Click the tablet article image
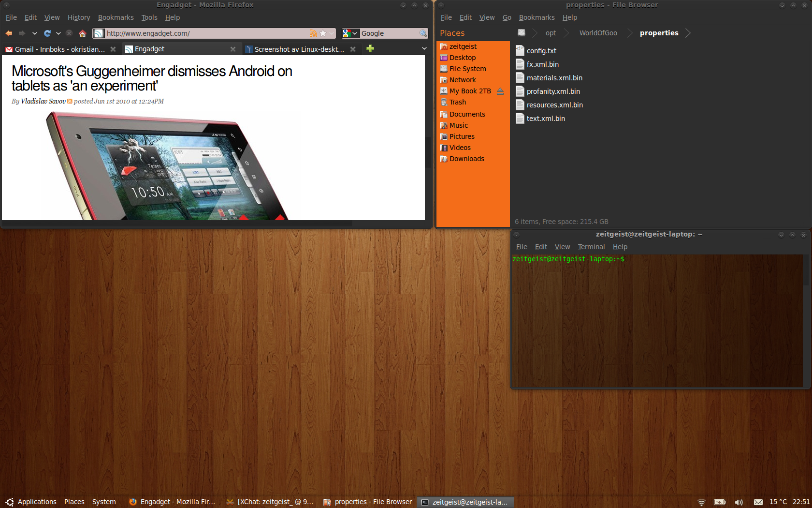The height and width of the screenshot is (508, 812). coord(167,165)
